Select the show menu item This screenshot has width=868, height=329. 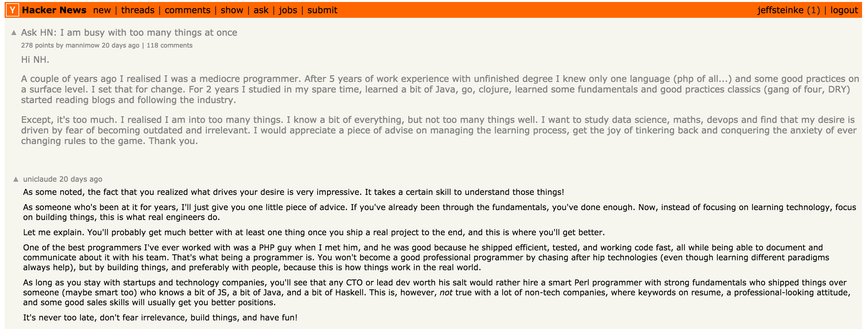tap(232, 10)
